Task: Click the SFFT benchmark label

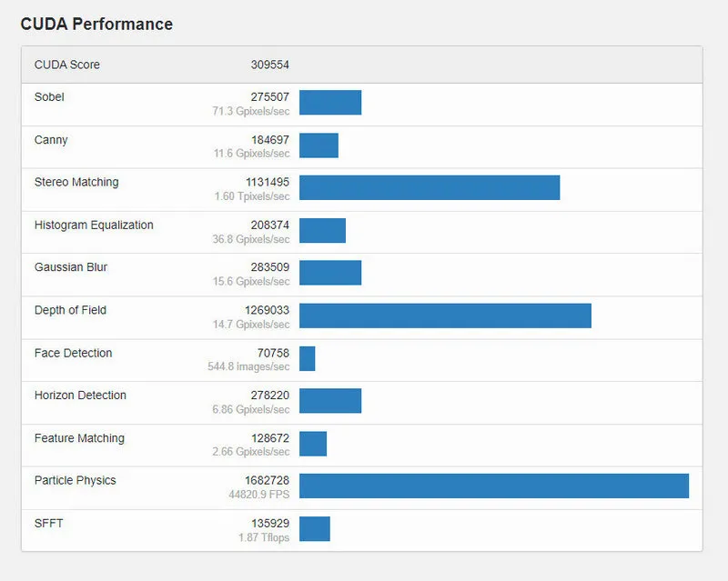Action: tap(49, 523)
